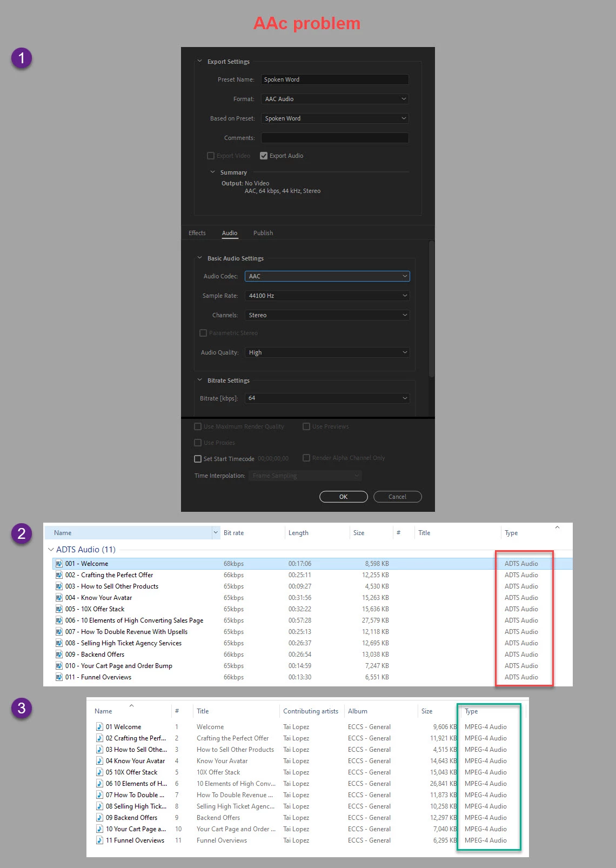Switch to the Audio tab
This screenshot has width=616, height=868.
pyautogui.click(x=230, y=233)
